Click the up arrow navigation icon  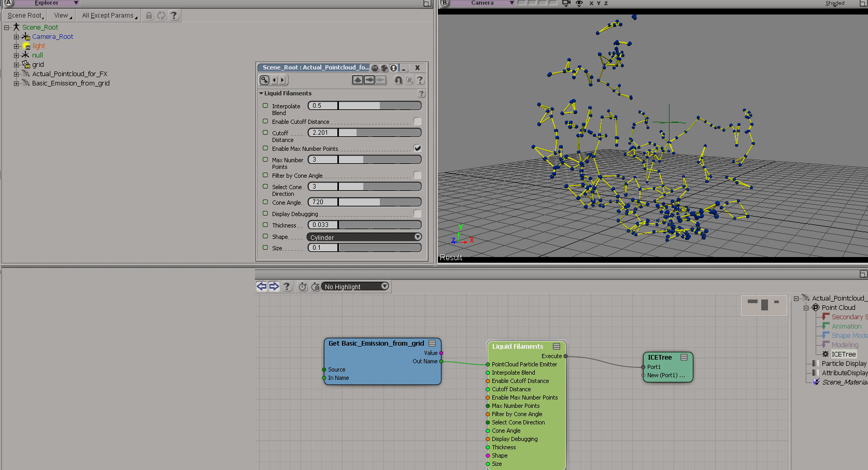pos(358,80)
